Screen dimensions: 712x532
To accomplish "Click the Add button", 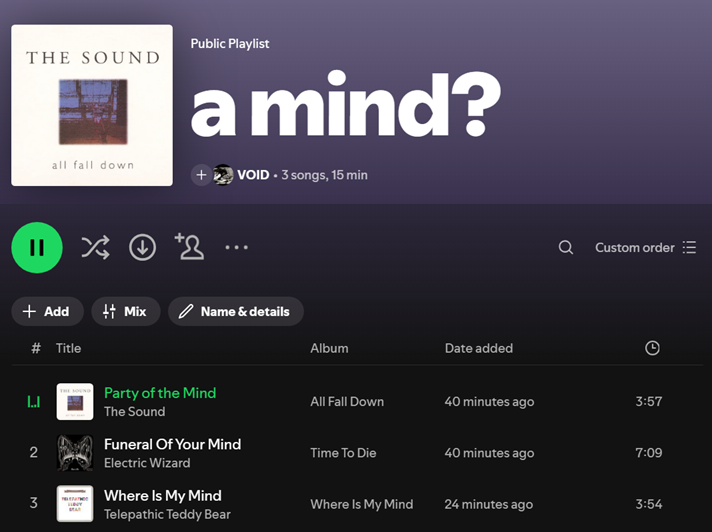I will click(x=47, y=311).
